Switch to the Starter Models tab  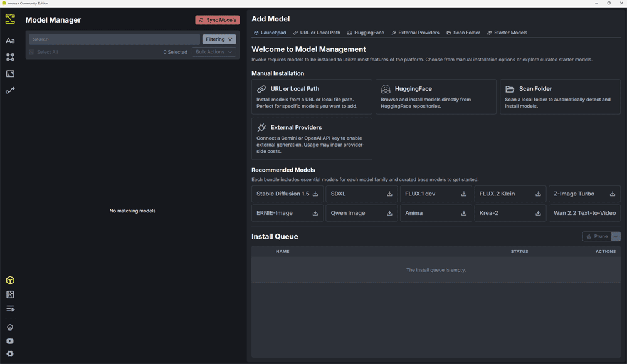507,33
